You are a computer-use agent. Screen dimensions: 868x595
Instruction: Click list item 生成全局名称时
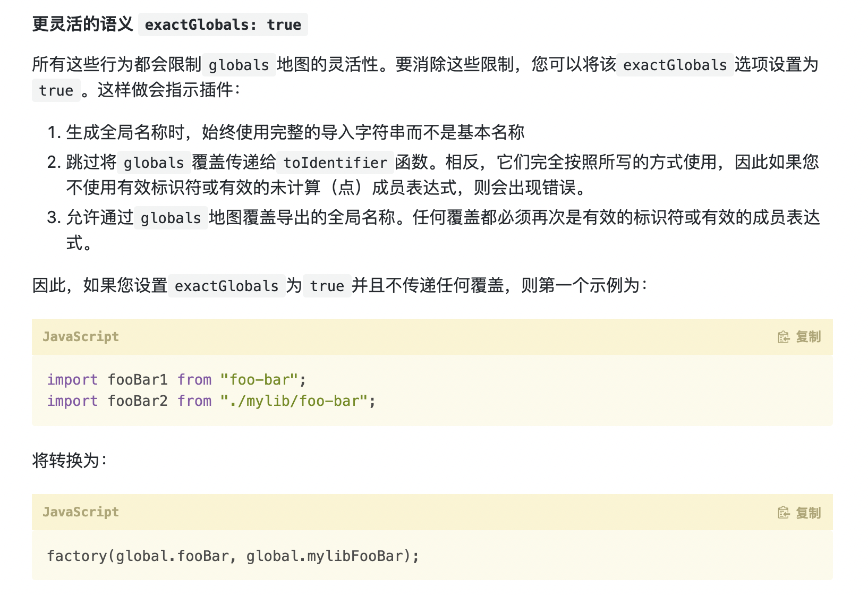pos(295,132)
